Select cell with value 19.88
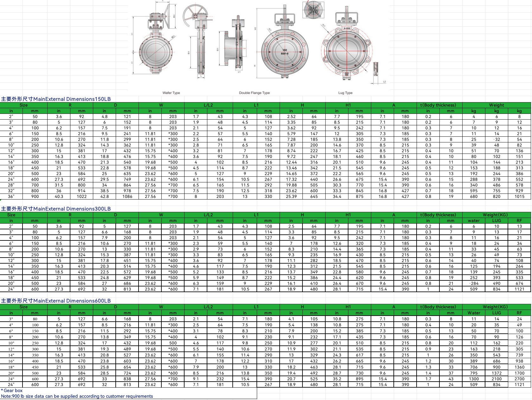The image size is (532, 400). [x=291, y=185]
